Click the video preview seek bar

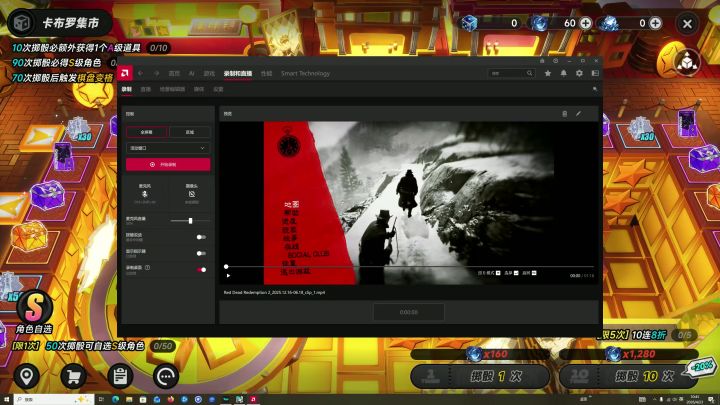tap(410, 266)
